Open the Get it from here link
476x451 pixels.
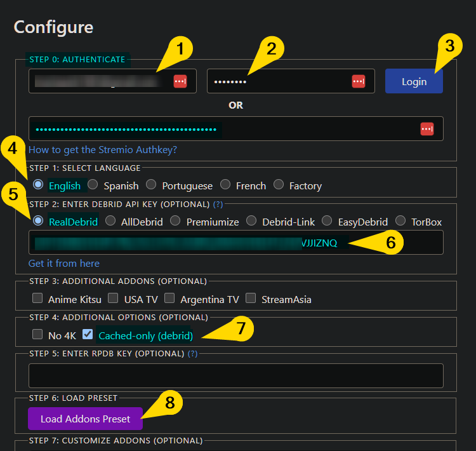point(63,264)
